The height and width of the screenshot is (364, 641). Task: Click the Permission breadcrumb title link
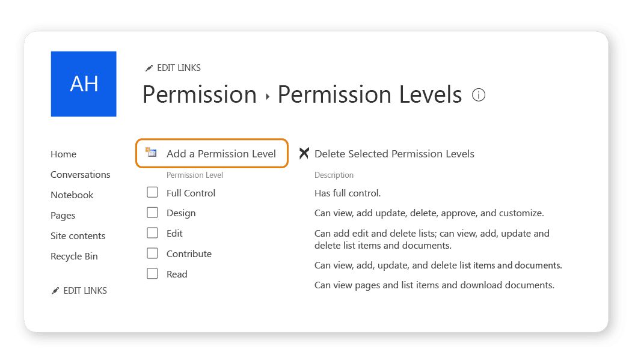[x=200, y=95]
